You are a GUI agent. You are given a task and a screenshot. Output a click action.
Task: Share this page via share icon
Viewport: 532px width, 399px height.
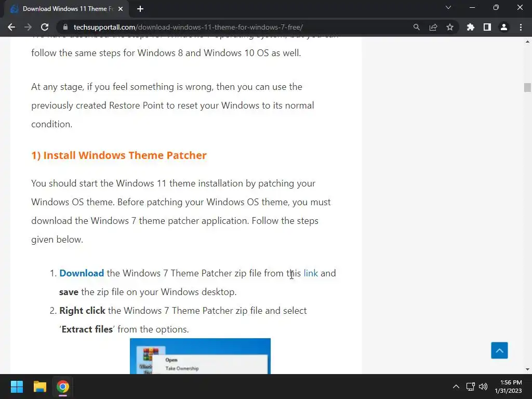click(433, 27)
